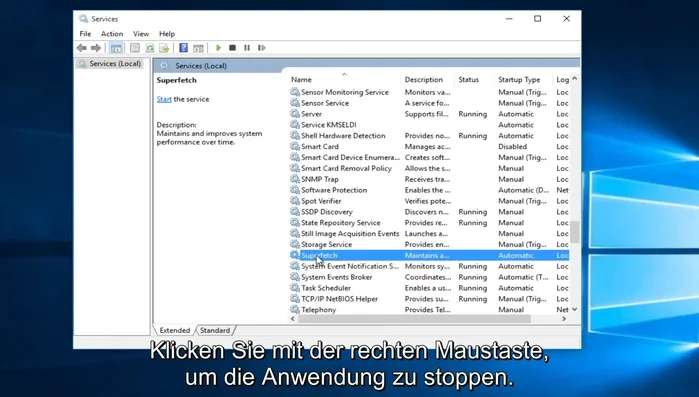Viewport: 699px width, 397px height.
Task: Select the Software Protection row
Action: tap(428, 190)
